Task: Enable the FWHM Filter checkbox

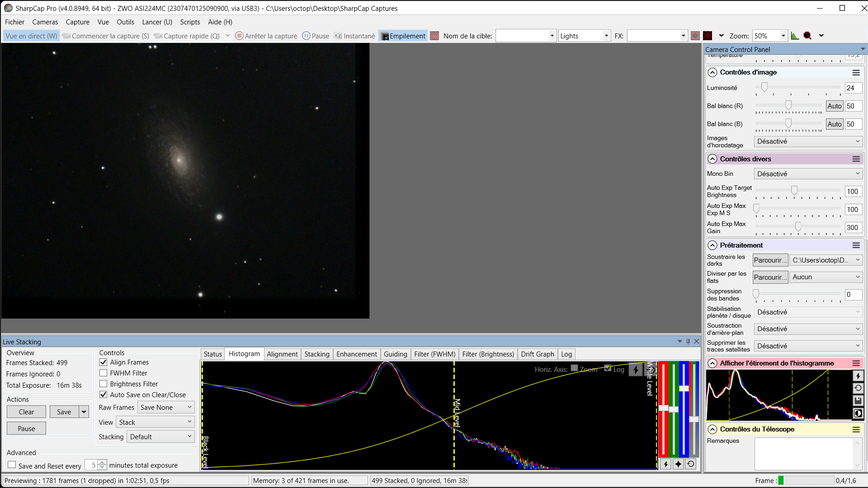Action: [x=104, y=373]
